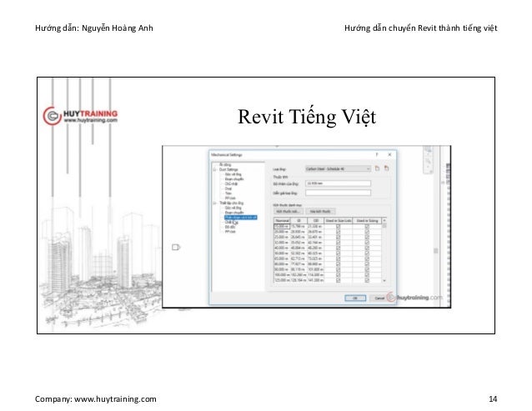The width and height of the screenshot is (532, 411).
Task: Click the size table scroll up arrow
Action: click(x=384, y=220)
